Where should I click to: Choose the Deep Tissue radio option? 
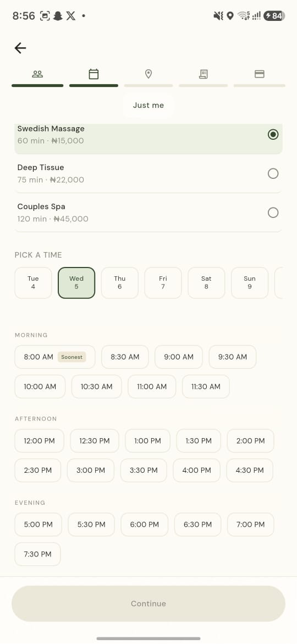(x=273, y=173)
